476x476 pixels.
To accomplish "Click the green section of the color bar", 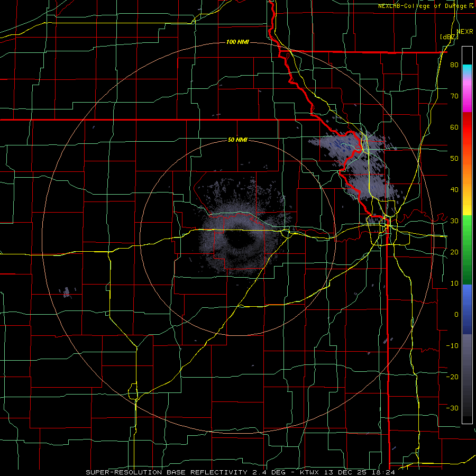I will 467,250.
